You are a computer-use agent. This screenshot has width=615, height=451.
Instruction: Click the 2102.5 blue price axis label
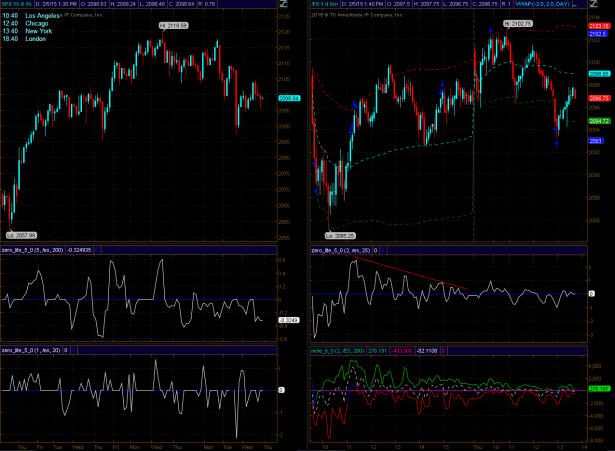[598, 34]
